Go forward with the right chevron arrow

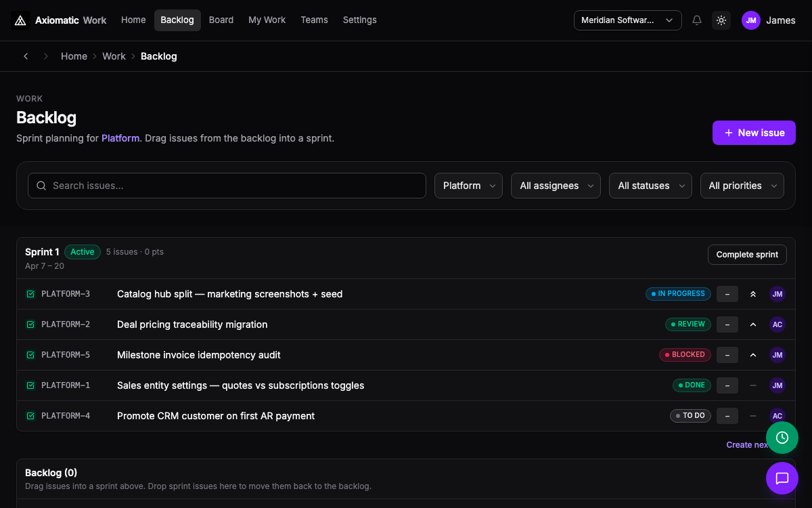pyautogui.click(x=46, y=56)
